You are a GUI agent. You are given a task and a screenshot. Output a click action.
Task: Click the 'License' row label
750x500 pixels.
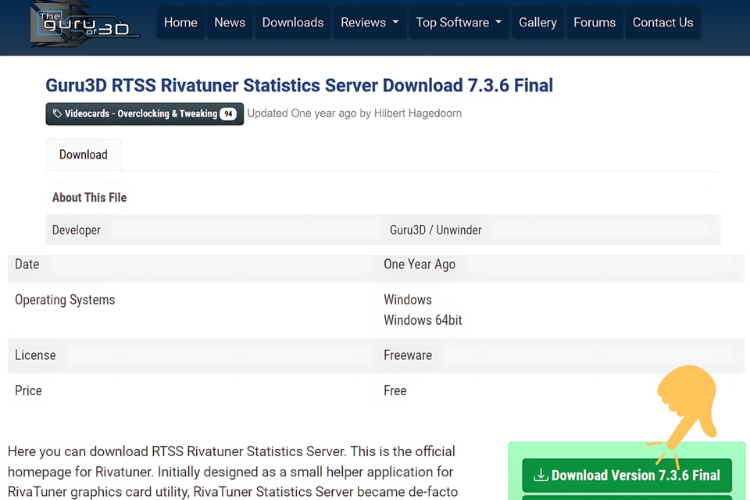pos(35,355)
